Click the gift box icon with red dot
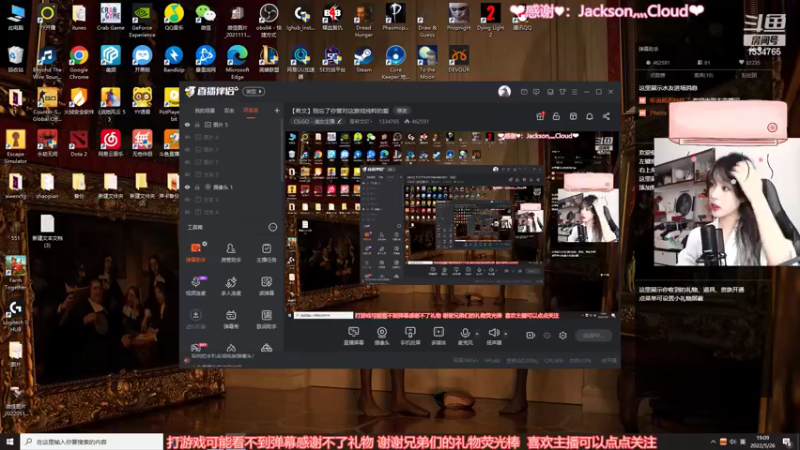The height and width of the screenshot is (450, 800). [540, 116]
